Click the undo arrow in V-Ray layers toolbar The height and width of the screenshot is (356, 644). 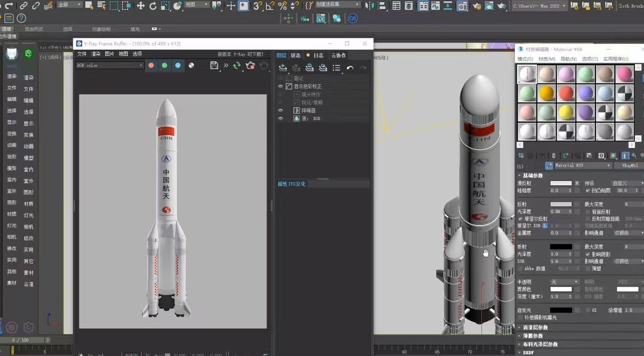350,68
